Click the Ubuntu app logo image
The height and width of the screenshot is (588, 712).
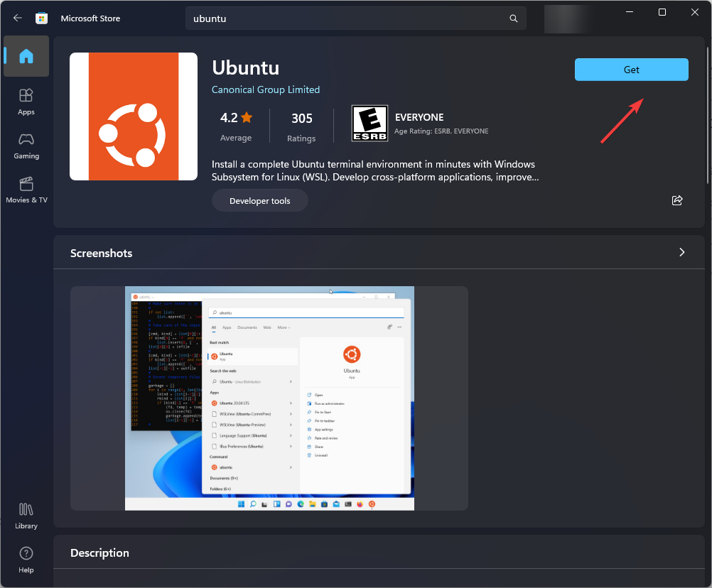[134, 116]
